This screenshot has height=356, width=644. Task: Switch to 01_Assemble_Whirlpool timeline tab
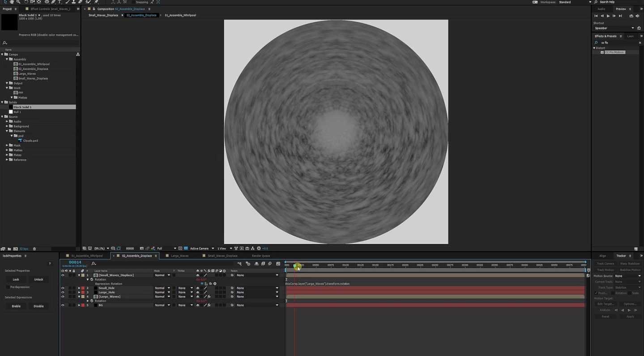[x=87, y=256]
